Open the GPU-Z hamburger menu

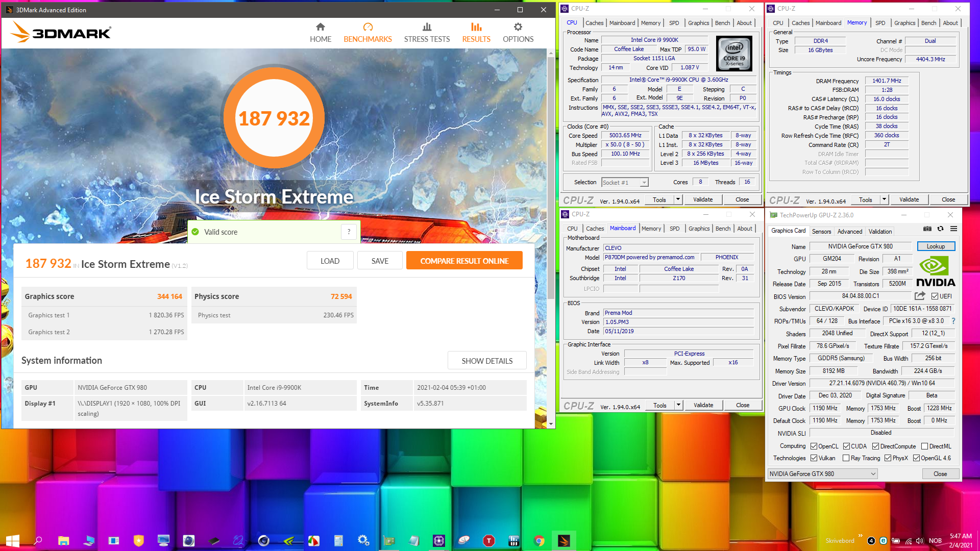[x=953, y=229]
